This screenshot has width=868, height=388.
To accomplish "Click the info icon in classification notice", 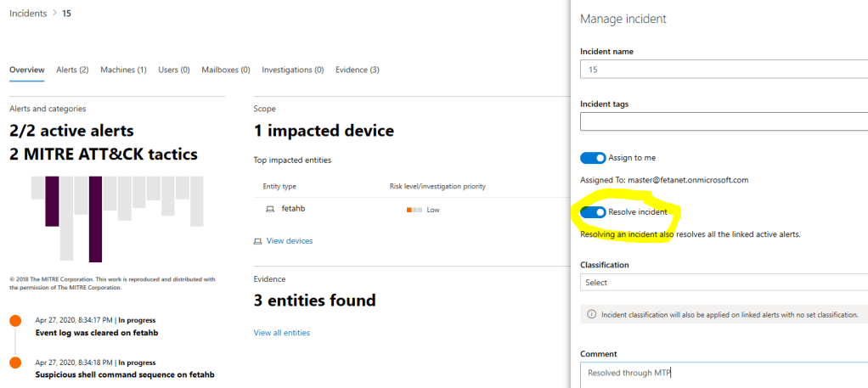I will point(591,314).
